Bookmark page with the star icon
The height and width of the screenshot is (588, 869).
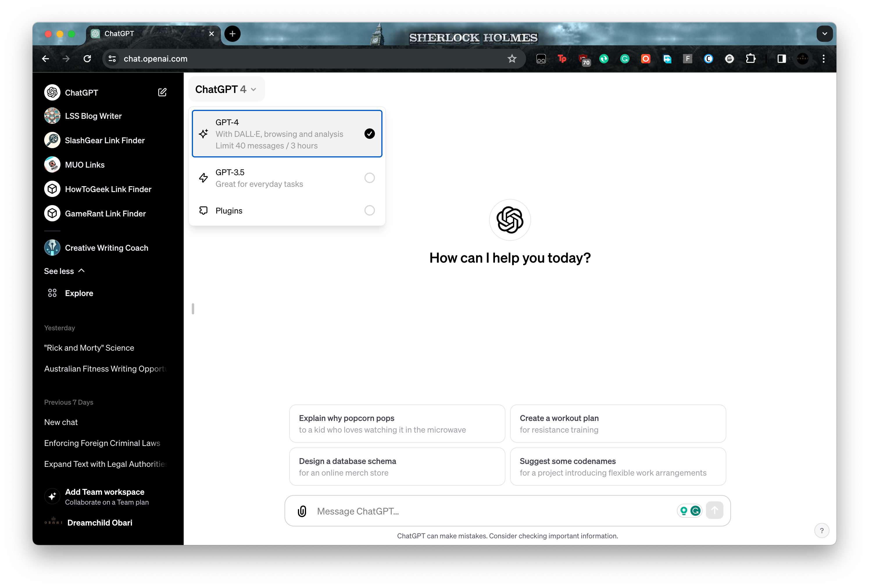(512, 59)
